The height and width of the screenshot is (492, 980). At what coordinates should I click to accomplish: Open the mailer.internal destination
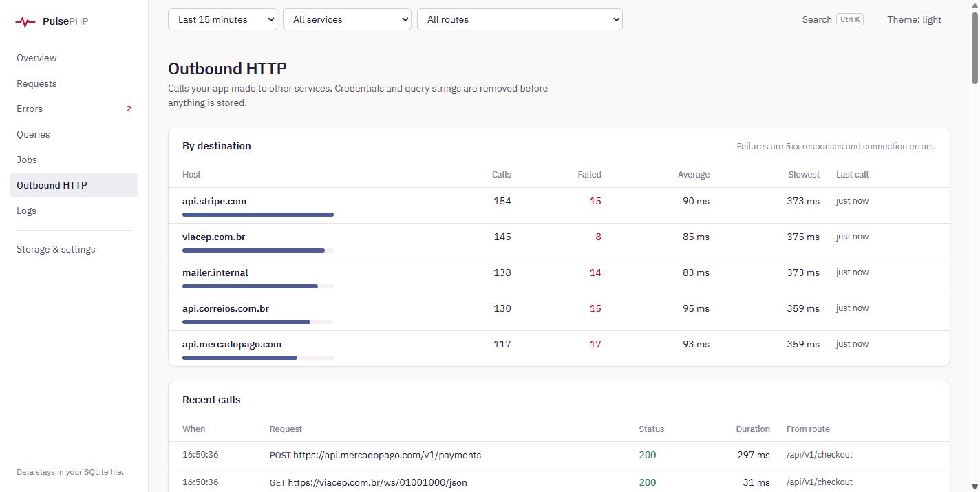click(x=215, y=272)
